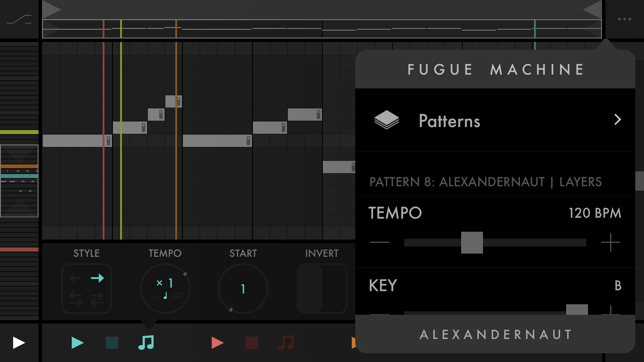Select the red music note icon
644x362 pixels.
(286, 342)
